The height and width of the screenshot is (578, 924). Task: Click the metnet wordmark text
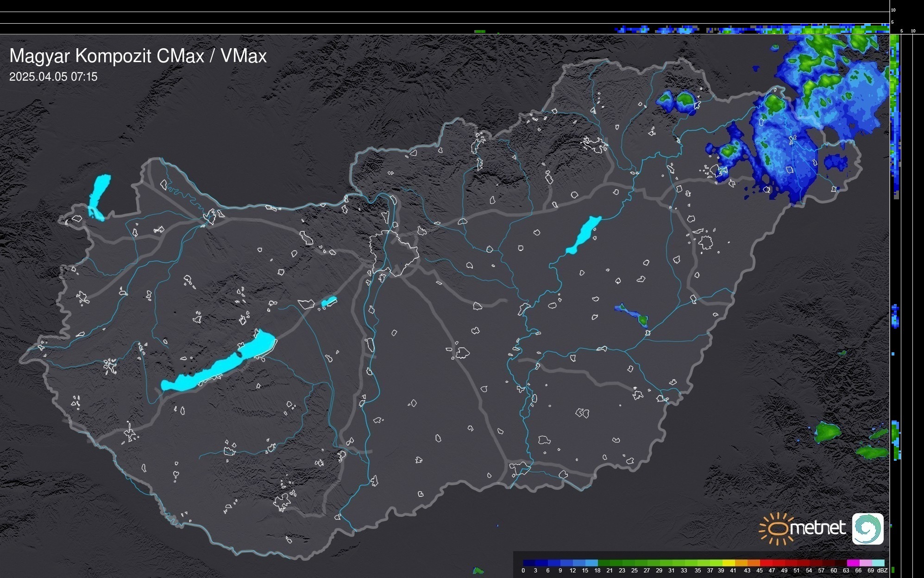coord(817,528)
